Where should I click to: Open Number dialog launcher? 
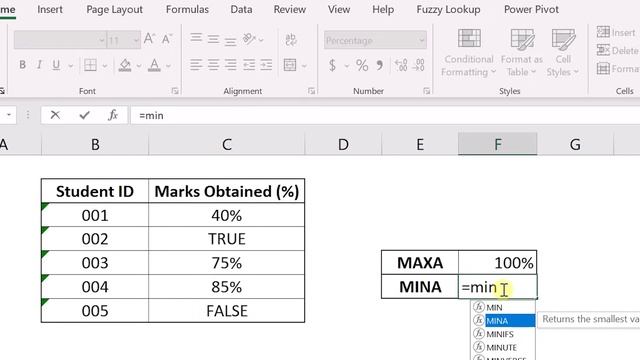click(x=427, y=91)
